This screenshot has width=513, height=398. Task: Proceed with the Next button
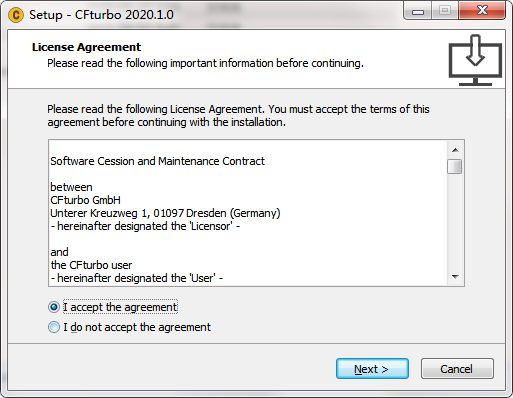click(372, 369)
